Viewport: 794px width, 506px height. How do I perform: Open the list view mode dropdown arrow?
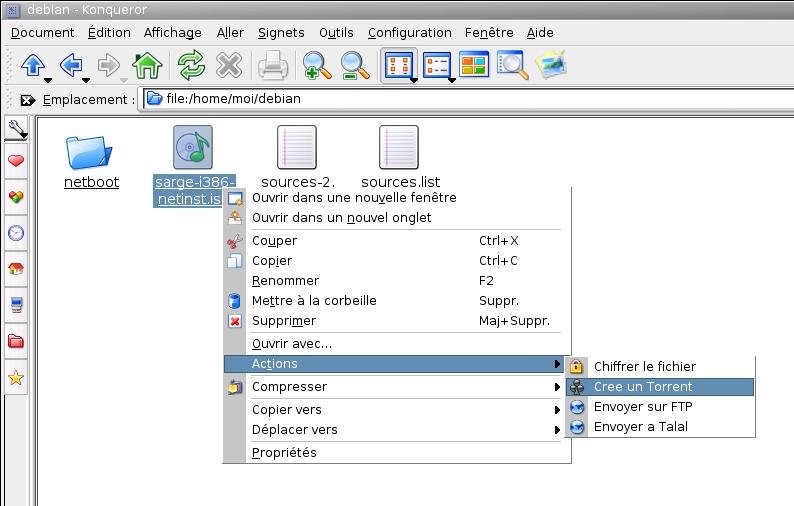[x=452, y=81]
